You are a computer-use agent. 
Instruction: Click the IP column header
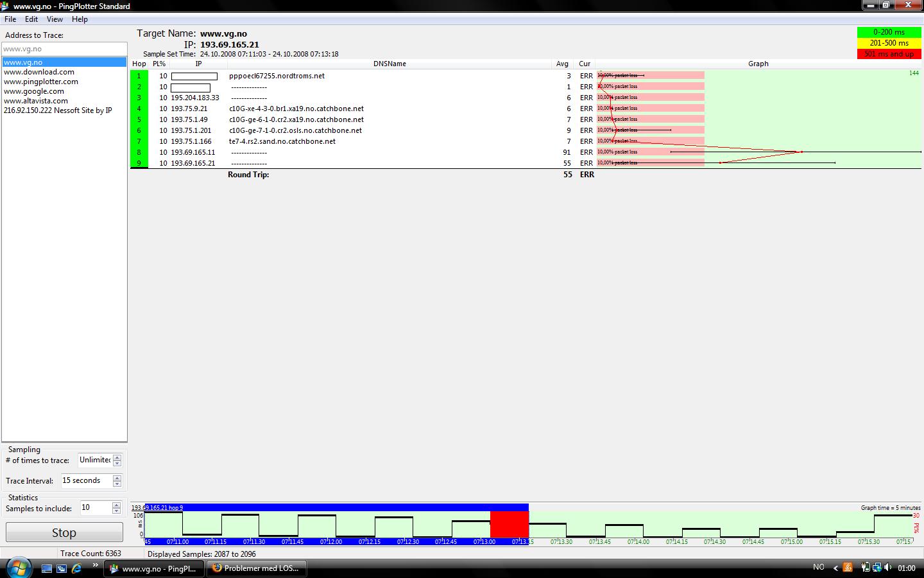tap(198, 64)
